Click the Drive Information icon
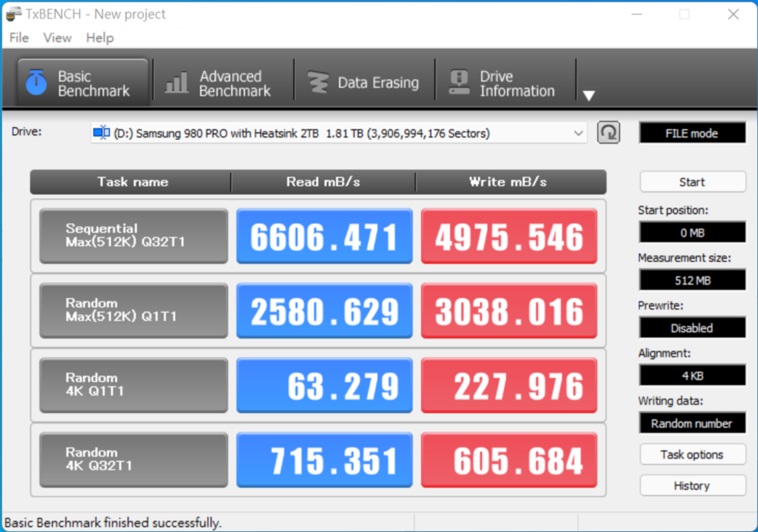758x532 pixels. coord(459,83)
